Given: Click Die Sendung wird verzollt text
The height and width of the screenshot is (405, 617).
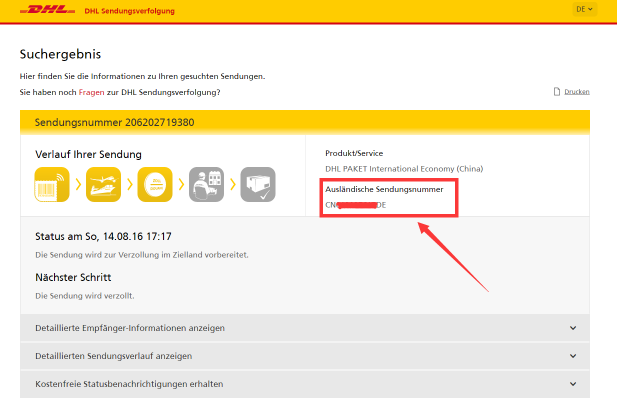Looking at the screenshot, I should pos(85,296).
